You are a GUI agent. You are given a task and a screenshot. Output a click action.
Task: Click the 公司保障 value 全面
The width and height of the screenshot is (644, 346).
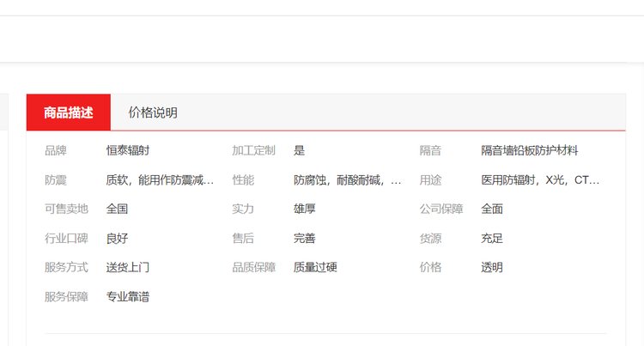click(x=492, y=209)
